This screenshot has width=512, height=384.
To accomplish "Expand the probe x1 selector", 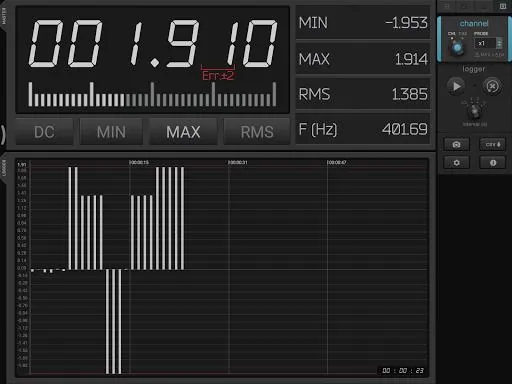I will pyautogui.click(x=485, y=43).
